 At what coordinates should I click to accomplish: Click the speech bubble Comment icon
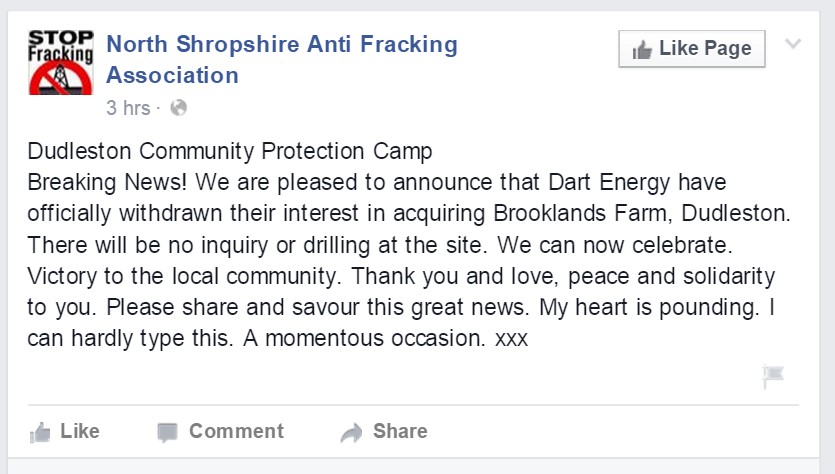167,432
